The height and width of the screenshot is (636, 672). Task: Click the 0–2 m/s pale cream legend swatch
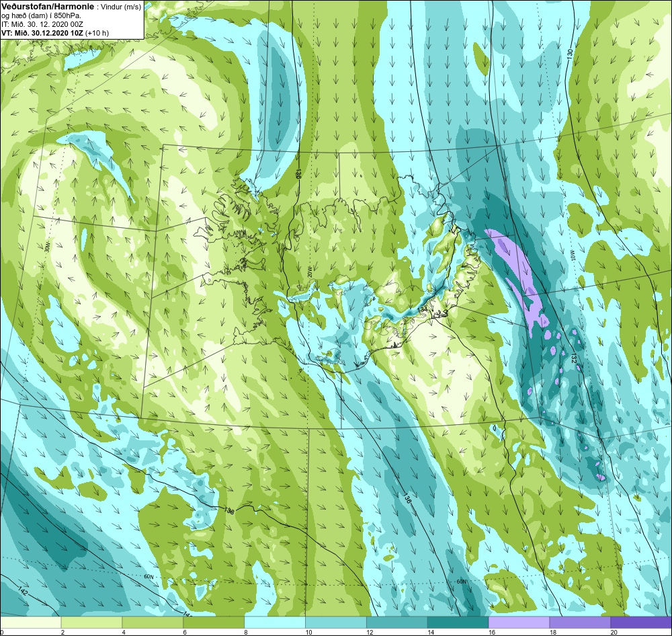click(31, 622)
